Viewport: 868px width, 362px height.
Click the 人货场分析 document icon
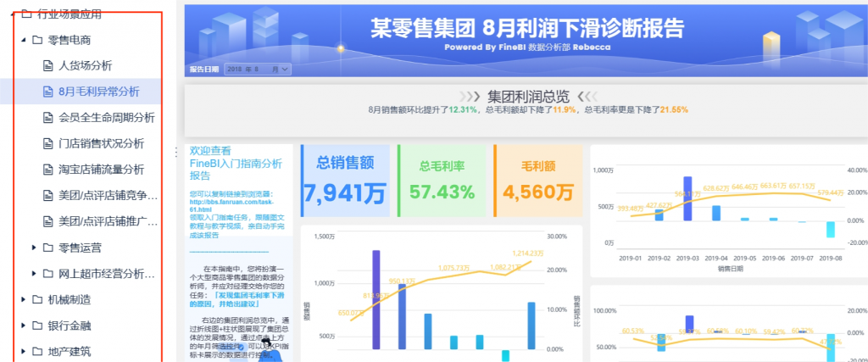[x=48, y=66]
